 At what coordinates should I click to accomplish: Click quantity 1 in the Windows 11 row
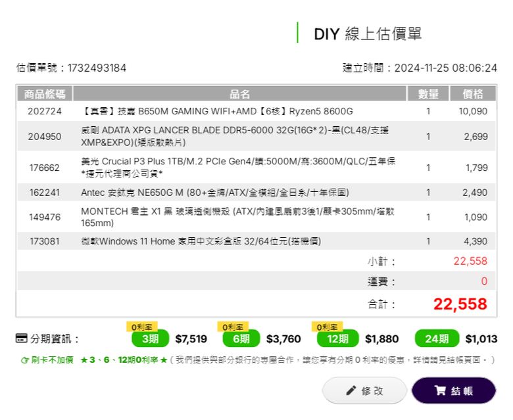point(428,241)
